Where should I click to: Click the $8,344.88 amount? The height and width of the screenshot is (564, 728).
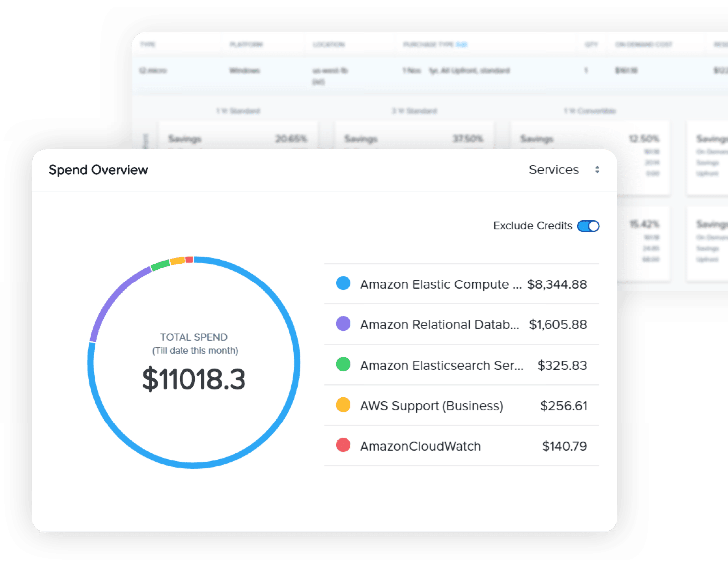[557, 284]
